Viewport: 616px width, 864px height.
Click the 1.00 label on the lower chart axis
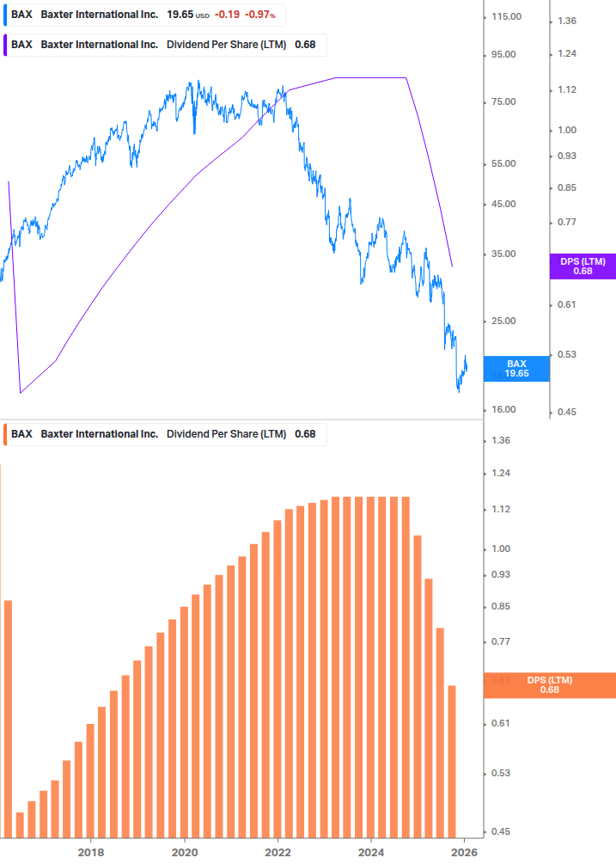click(x=501, y=548)
